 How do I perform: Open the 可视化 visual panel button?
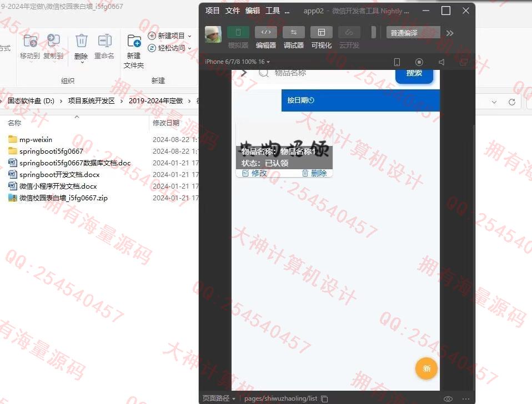pos(322,37)
